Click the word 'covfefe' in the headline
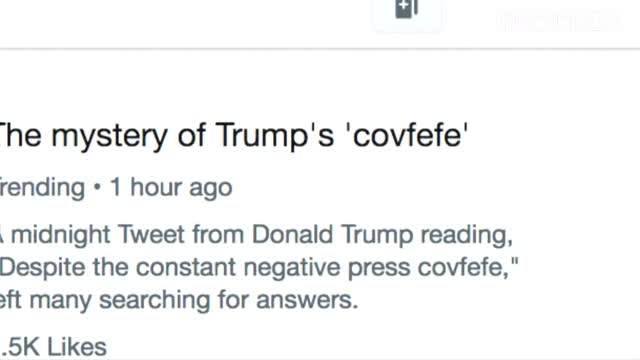This screenshot has width=640, height=360. pos(407,135)
